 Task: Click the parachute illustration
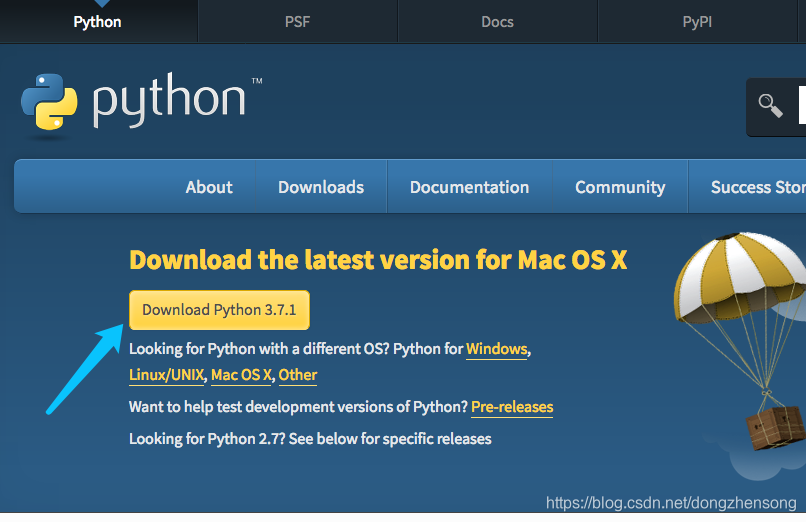point(740,341)
